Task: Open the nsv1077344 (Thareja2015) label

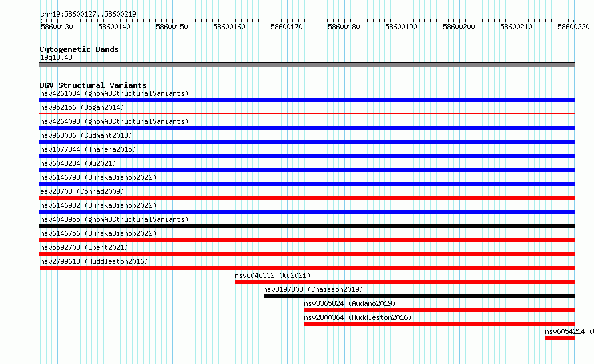Action: 88,149
